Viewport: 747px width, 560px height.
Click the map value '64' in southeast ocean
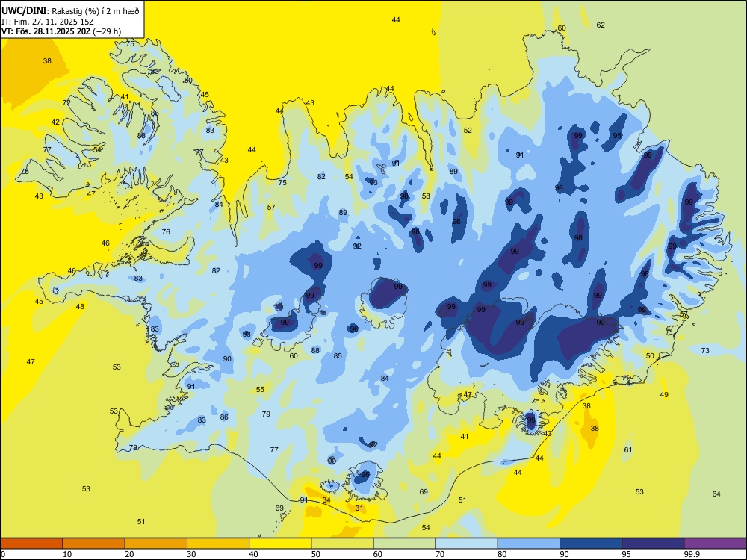click(x=716, y=494)
